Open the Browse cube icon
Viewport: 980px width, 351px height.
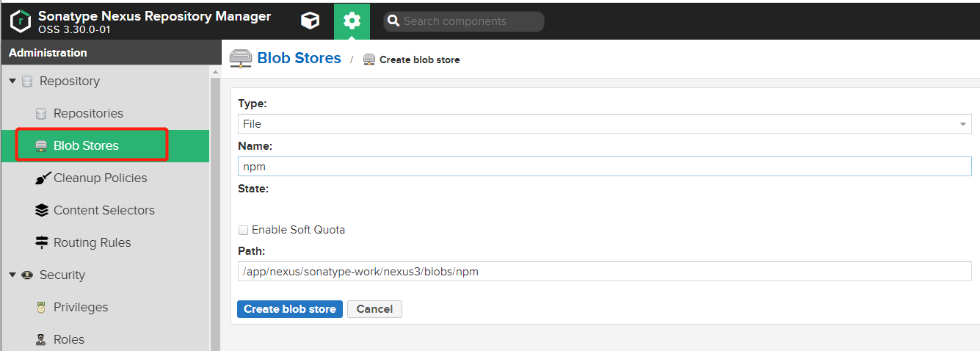click(x=311, y=21)
